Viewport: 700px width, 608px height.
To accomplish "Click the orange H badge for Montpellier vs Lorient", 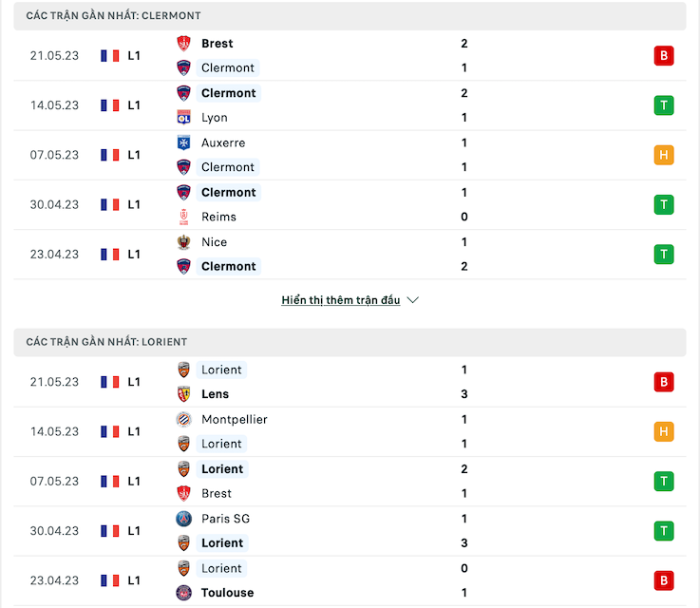I will pyautogui.click(x=664, y=431).
